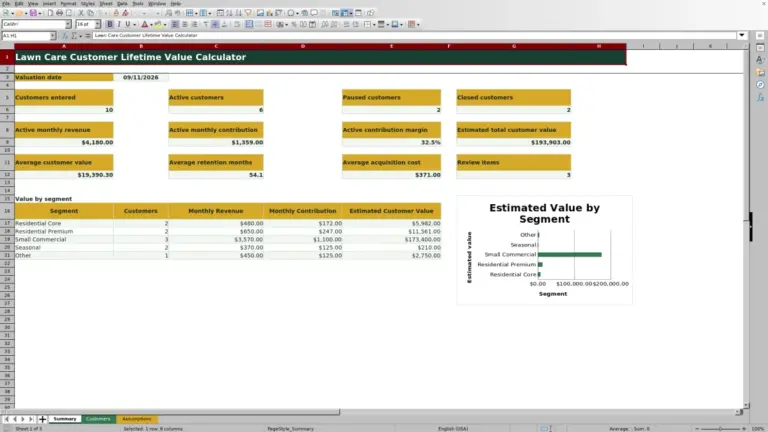Click the Find and Replace icon
The height and width of the screenshot is (432, 768).
168,13
